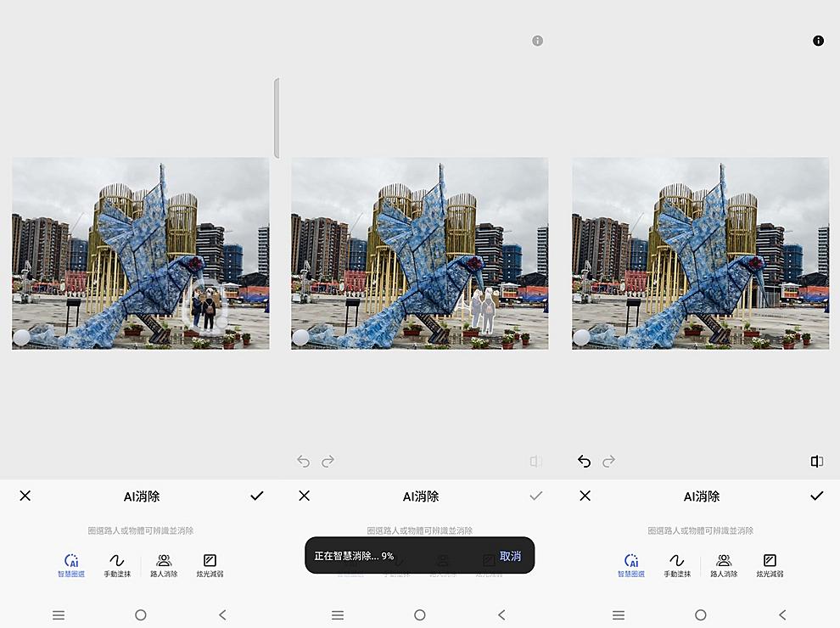Choose 炫光減弱 tool in left screen

coord(210,565)
